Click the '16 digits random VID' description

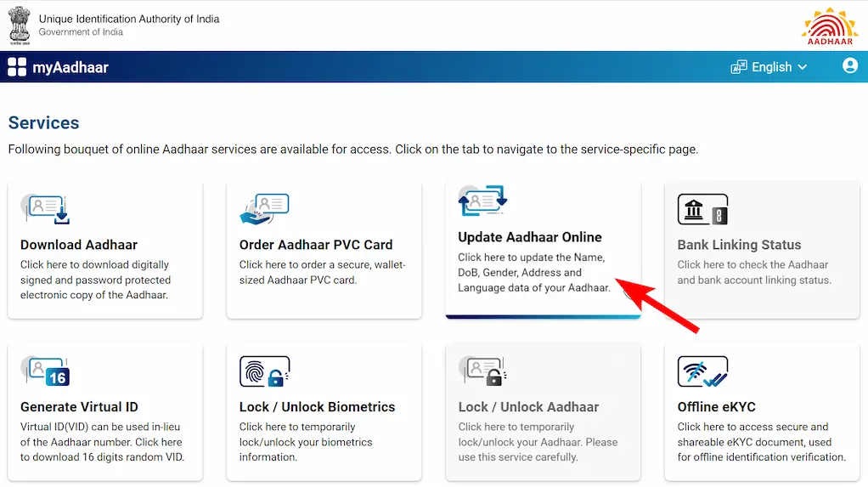click(103, 442)
